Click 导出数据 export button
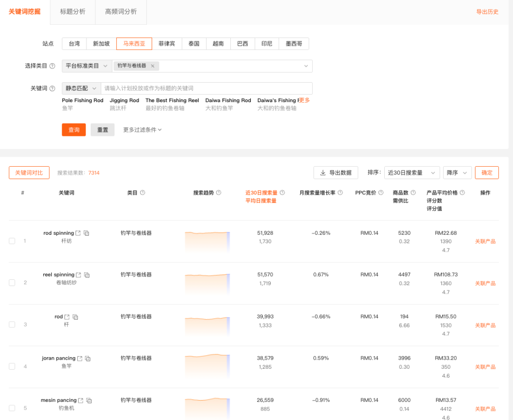 pyautogui.click(x=336, y=172)
